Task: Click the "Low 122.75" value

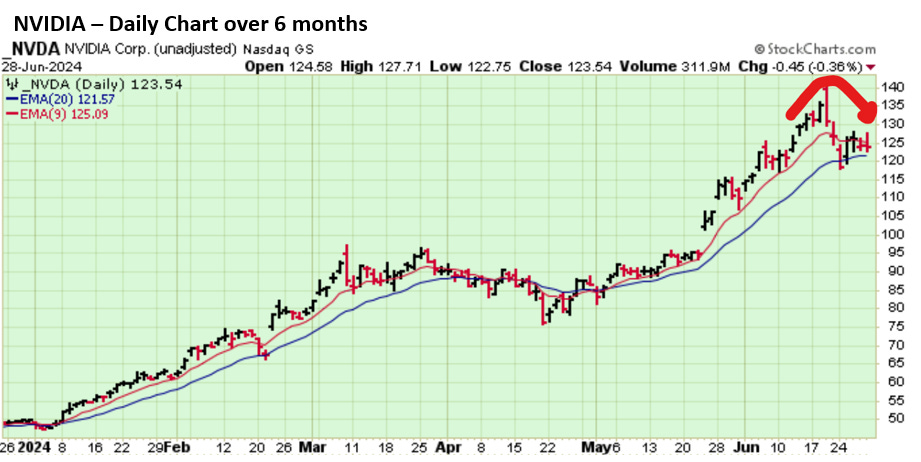Action: (x=472, y=66)
